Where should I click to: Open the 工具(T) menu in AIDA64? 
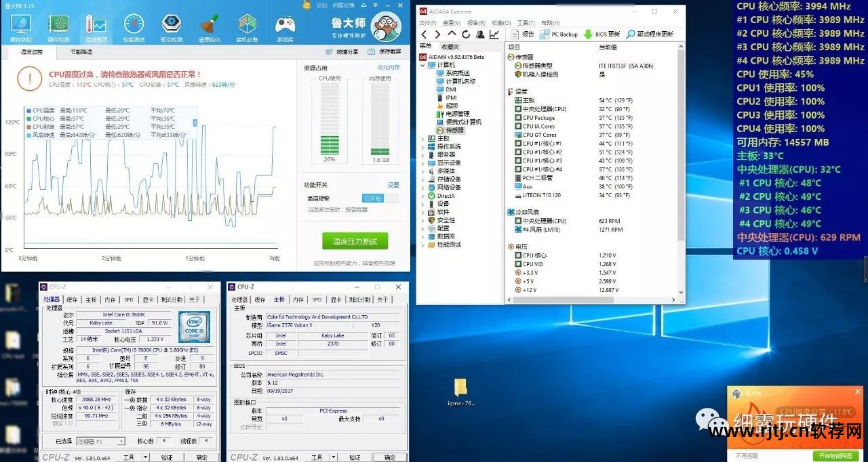point(526,22)
